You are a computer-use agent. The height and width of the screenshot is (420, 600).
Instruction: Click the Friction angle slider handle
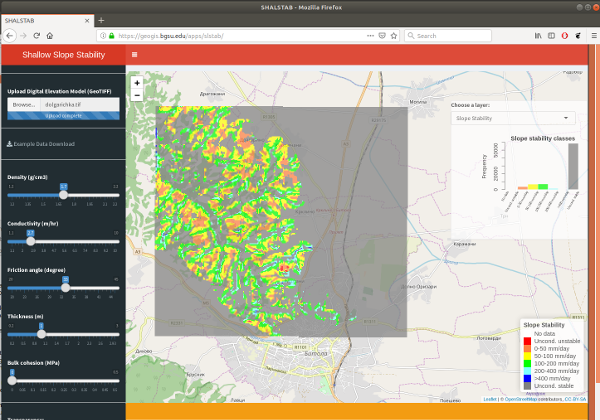point(65,287)
